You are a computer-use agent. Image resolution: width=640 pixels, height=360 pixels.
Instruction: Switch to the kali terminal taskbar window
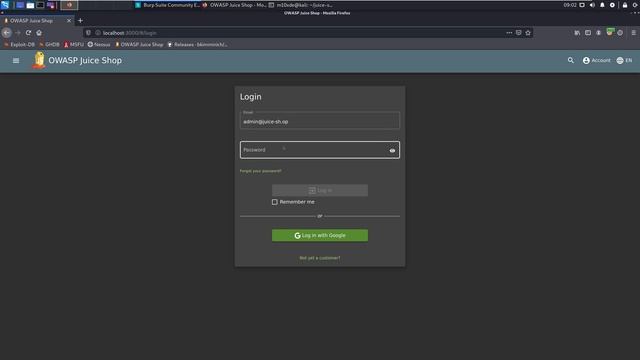301,5
